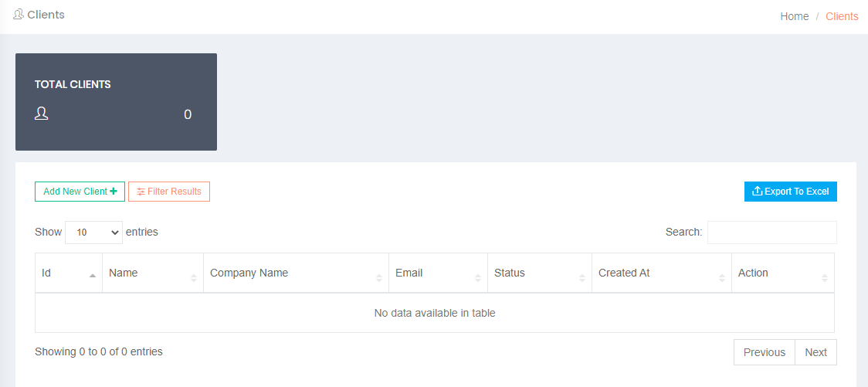Click the Clients page title icon
Screen dimensions: 868x387
19,15
